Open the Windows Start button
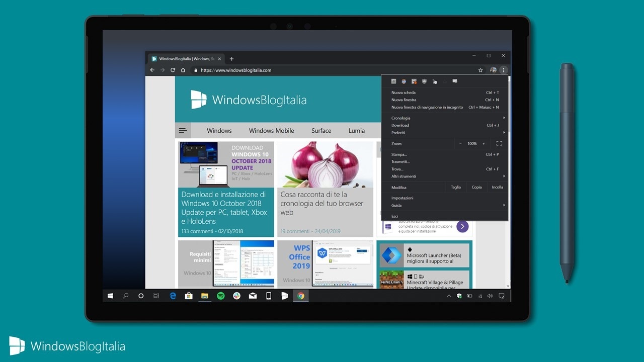 [x=110, y=296]
